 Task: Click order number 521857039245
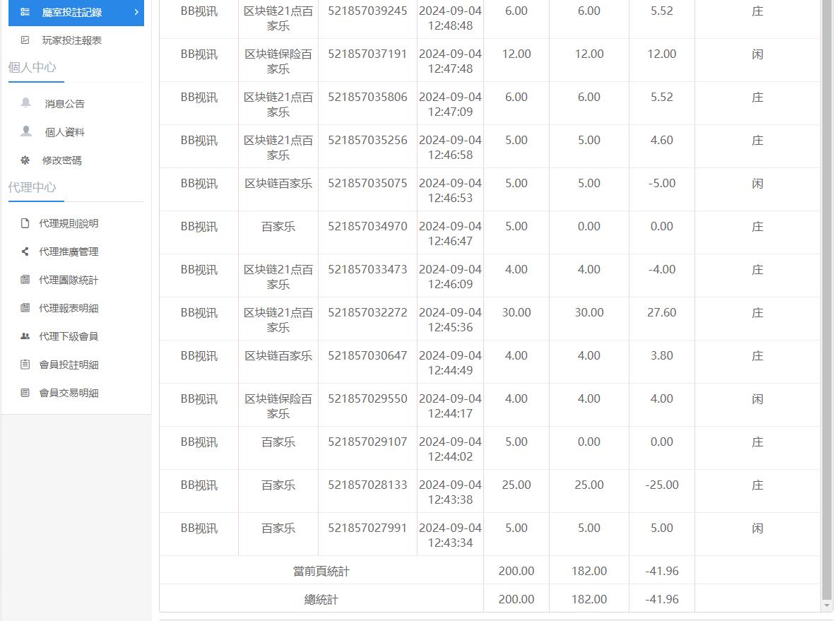point(367,11)
